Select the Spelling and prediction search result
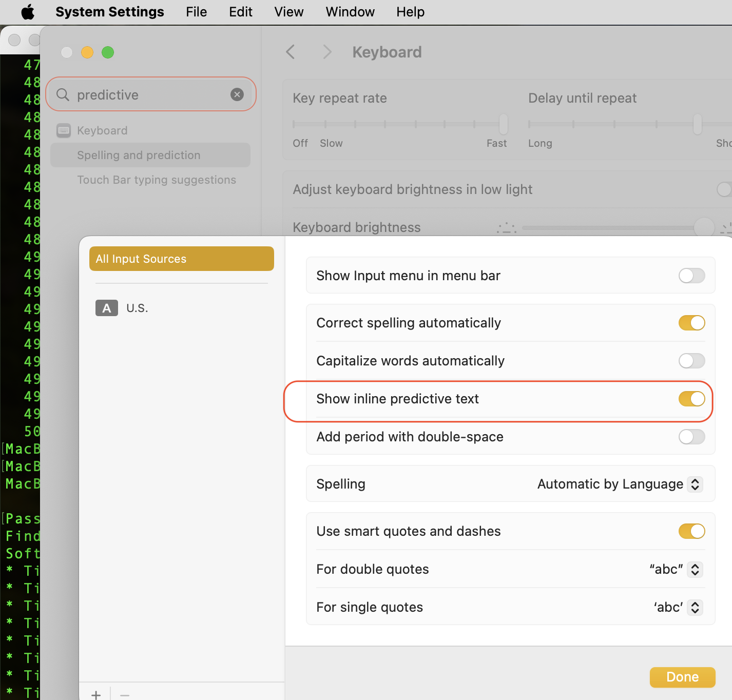The height and width of the screenshot is (700, 732). [x=139, y=155]
